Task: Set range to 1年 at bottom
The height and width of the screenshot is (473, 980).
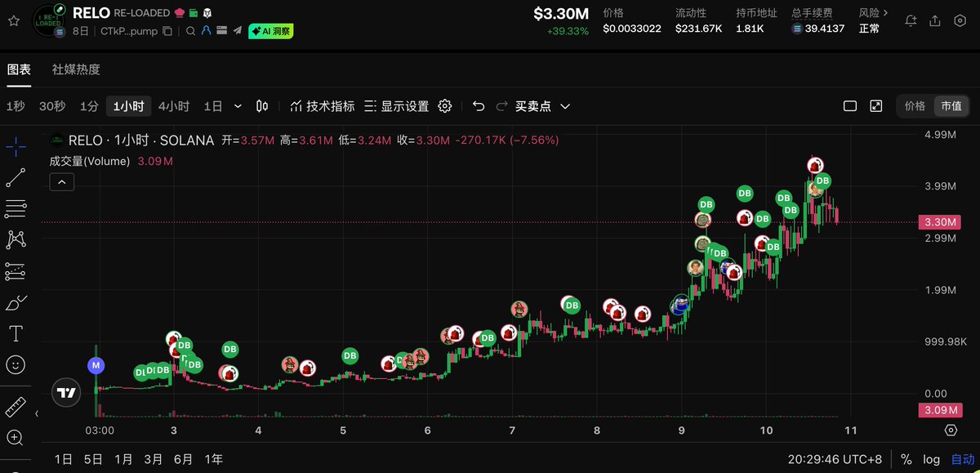Action: coord(213,459)
